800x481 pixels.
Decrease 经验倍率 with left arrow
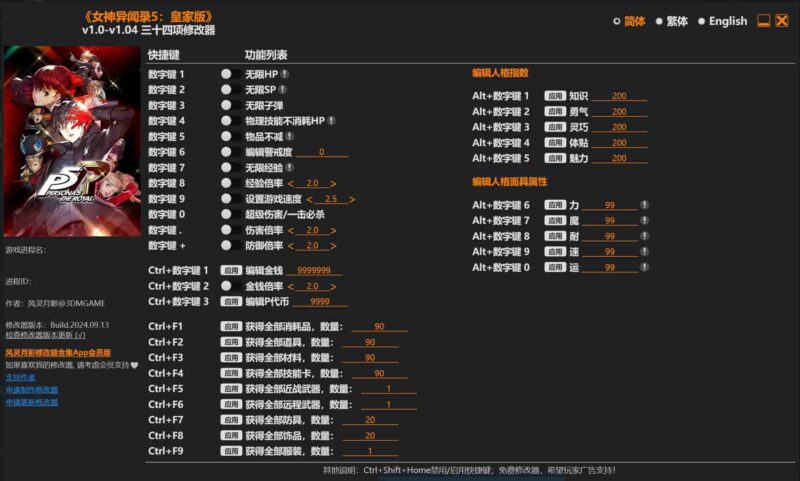291,184
